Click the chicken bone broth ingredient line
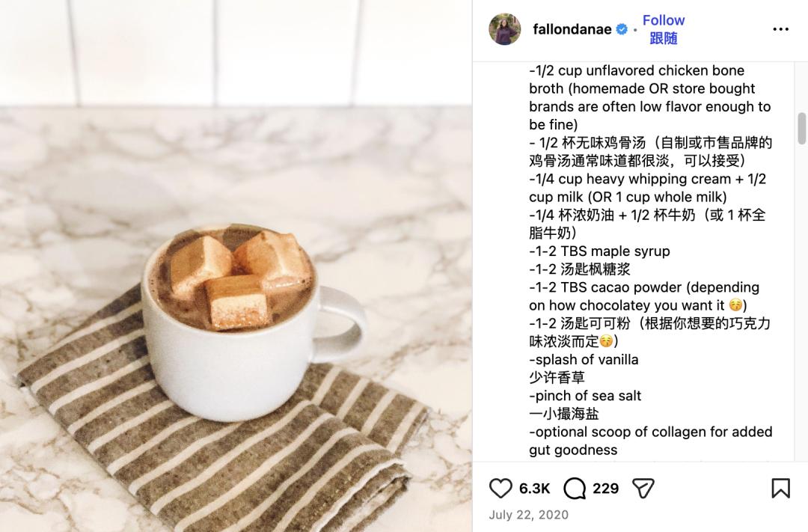The image size is (808, 532). (x=650, y=97)
